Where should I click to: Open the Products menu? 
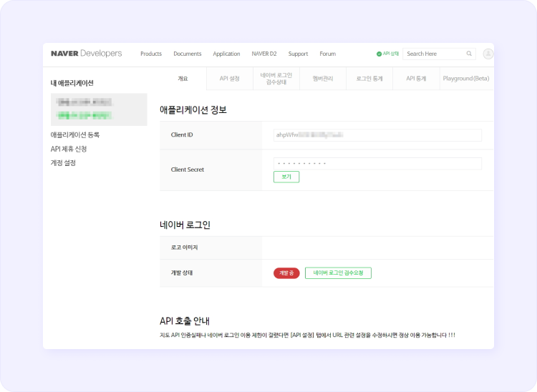tap(151, 54)
